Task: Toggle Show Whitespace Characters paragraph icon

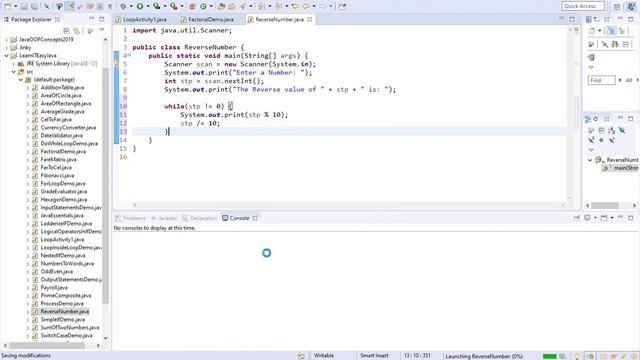Action: point(110,6)
